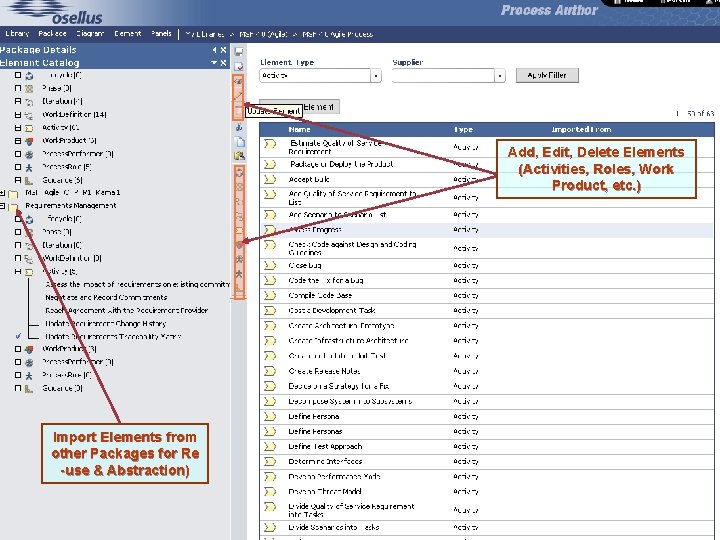Click the Apply Filter button
Image resolution: width=720 pixels, height=540 pixels.
547,75
